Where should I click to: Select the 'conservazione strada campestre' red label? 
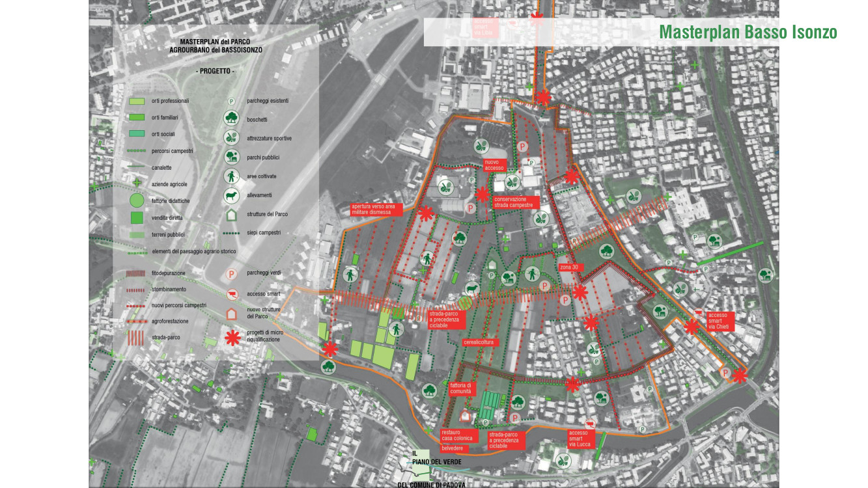[517, 202]
